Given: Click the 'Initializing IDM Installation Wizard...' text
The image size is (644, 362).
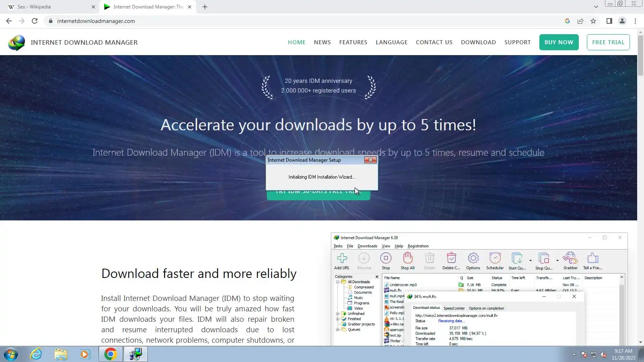Looking at the screenshot, I should point(322,177).
